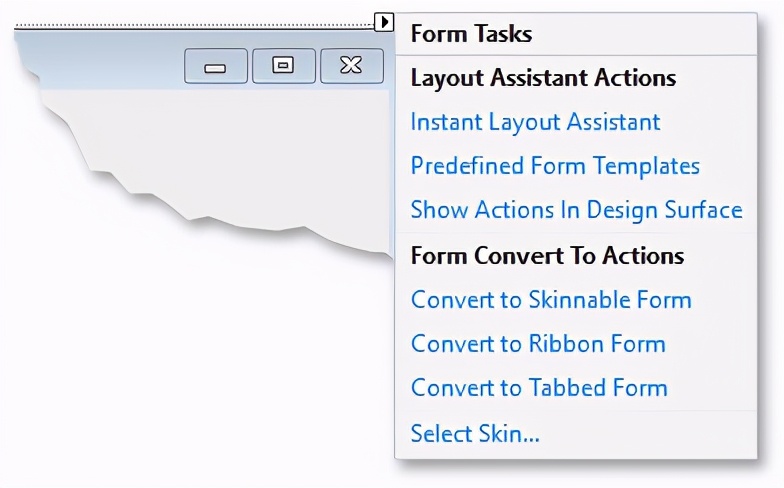Open Predefined Form Templates
Image resolution: width=784 pixels, height=488 pixels.
555,166
